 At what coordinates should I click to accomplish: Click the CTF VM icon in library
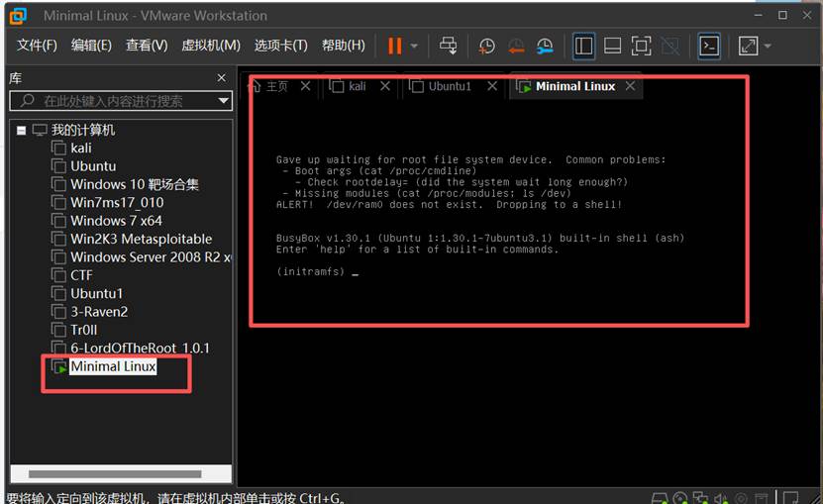[x=58, y=275]
